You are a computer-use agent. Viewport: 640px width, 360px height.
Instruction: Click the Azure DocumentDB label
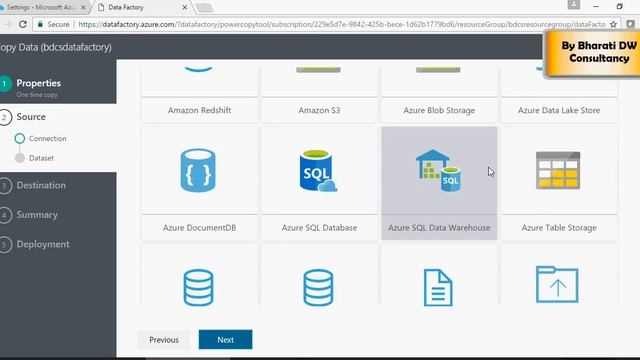199,228
